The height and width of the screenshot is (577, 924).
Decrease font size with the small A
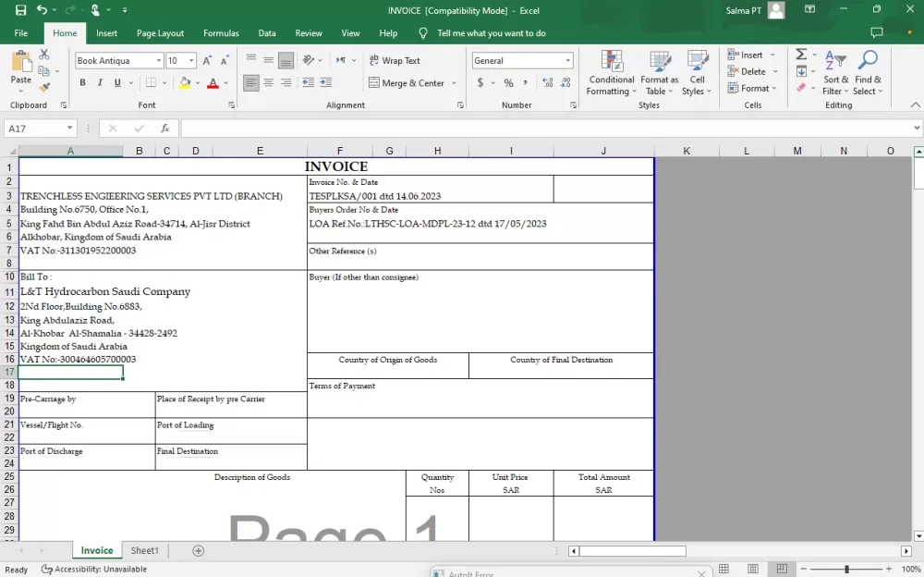[225, 61]
